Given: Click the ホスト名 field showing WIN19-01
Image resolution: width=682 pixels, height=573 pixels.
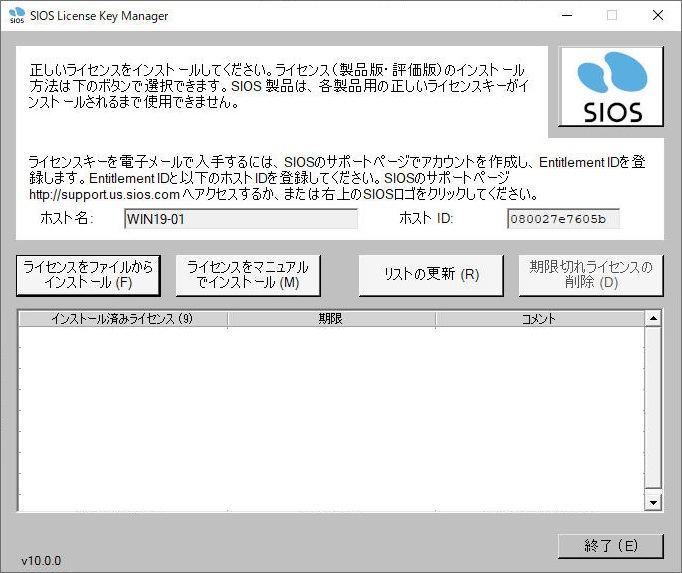Looking at the screenshot, I should [x=240, y=219].
